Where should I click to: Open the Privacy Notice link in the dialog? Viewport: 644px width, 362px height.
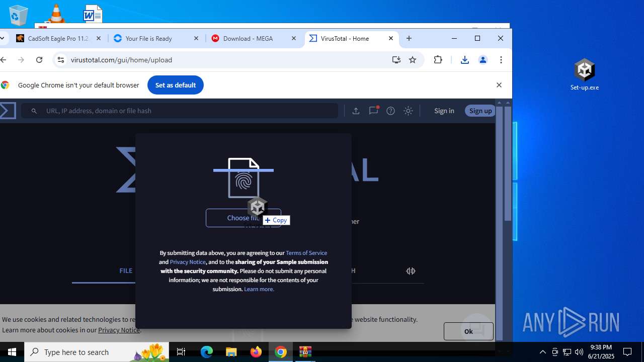(188, 262)
